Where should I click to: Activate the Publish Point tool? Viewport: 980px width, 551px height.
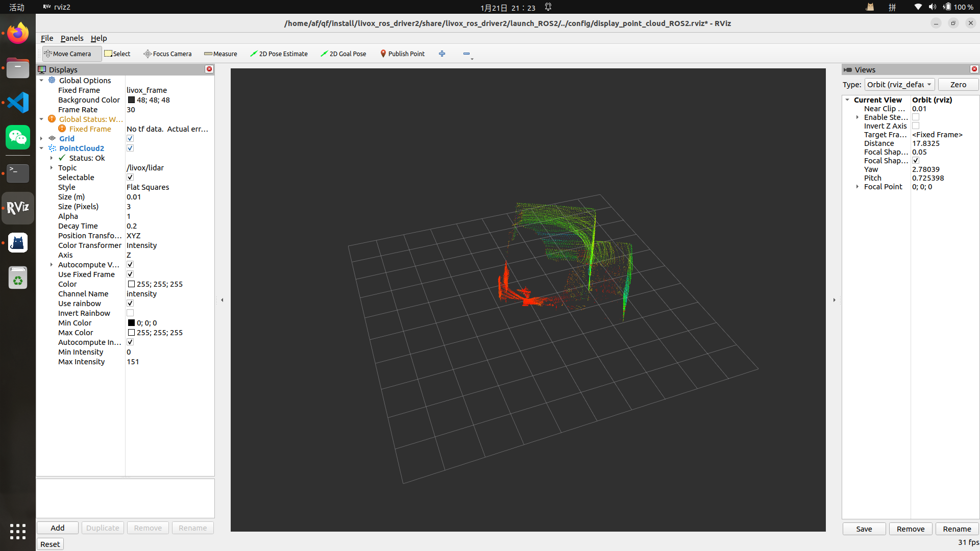402,54
